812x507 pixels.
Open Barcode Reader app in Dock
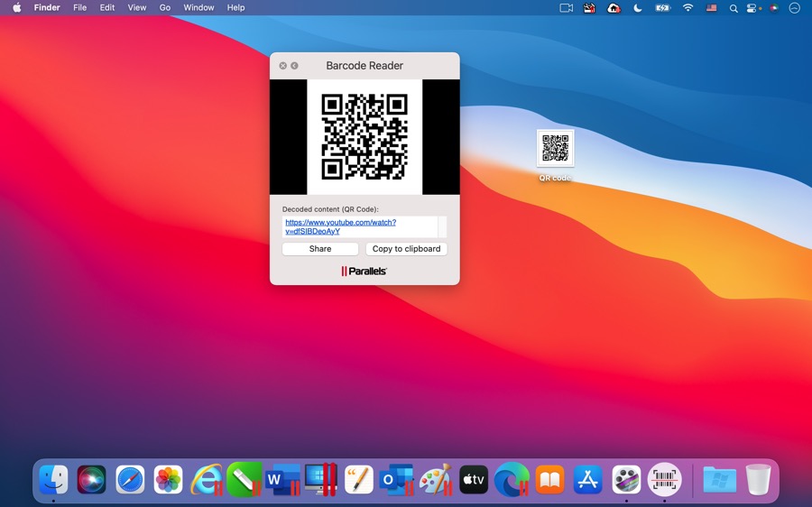point(665,479)
